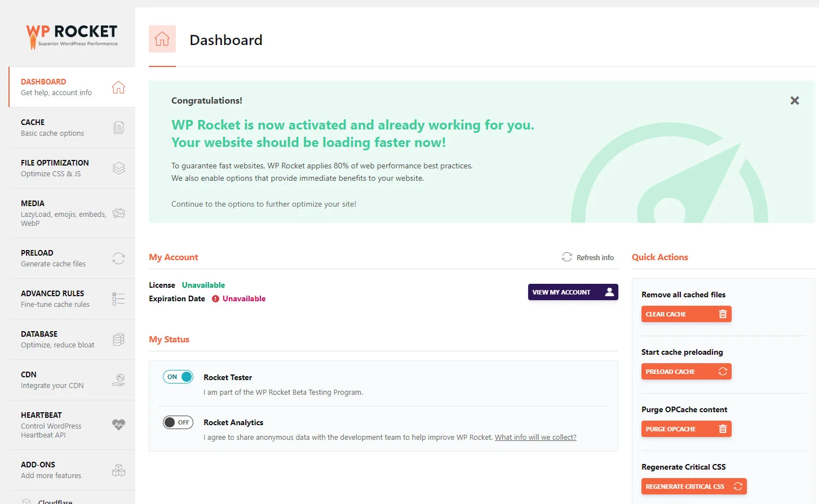Image resolution: width=819 pixels, height=504 pixels.
Task: Click the red alert icon by Expiration Date
Action: 215,299
